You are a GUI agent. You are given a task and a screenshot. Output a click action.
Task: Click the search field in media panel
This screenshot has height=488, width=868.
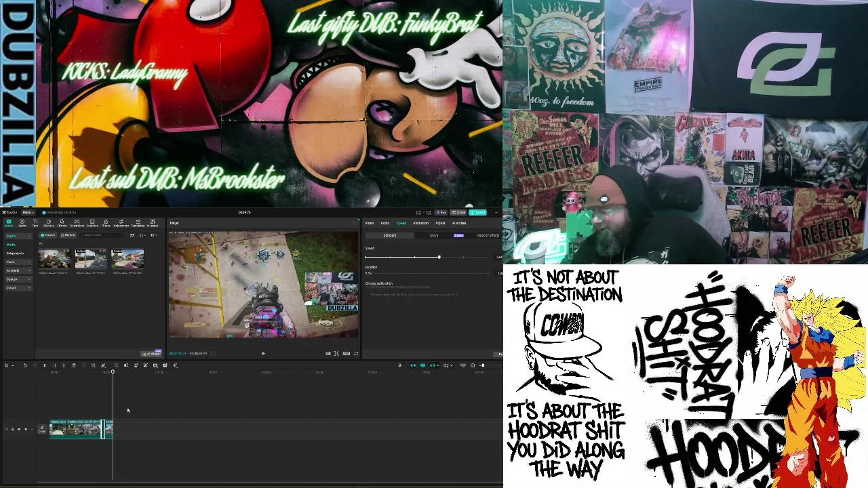101,235
